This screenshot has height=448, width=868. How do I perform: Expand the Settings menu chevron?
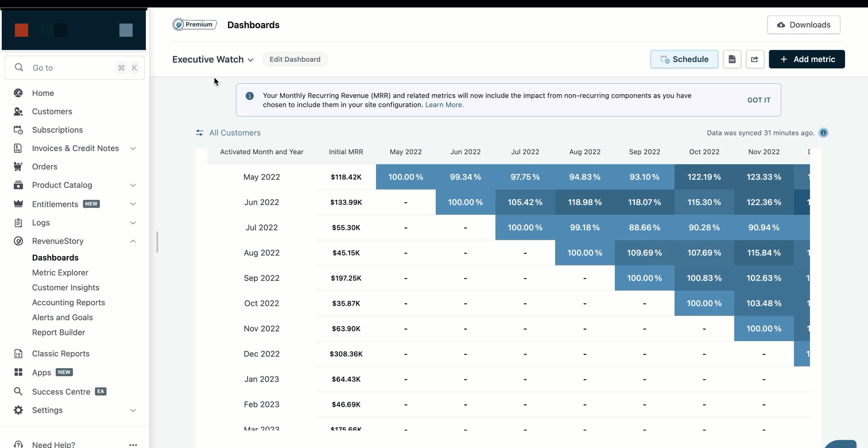tap(133, 410)
